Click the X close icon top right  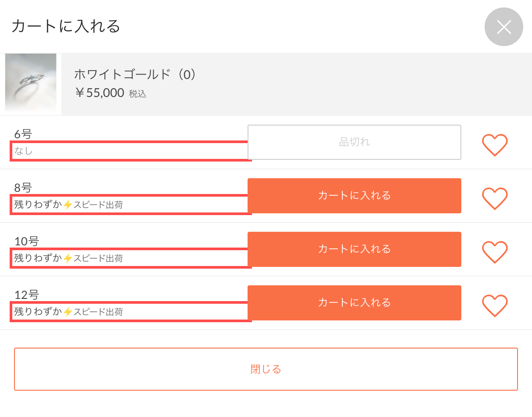503,27
